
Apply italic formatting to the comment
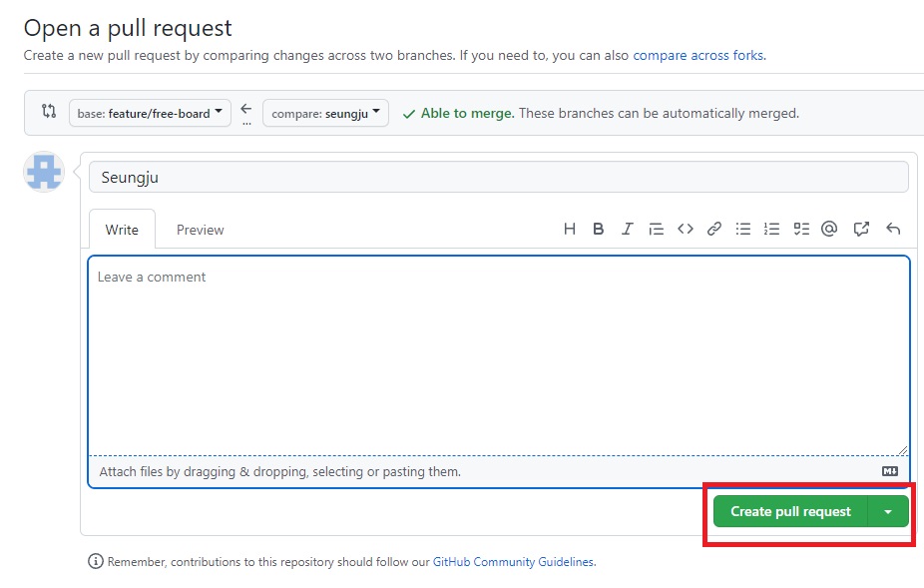[627, 229]
